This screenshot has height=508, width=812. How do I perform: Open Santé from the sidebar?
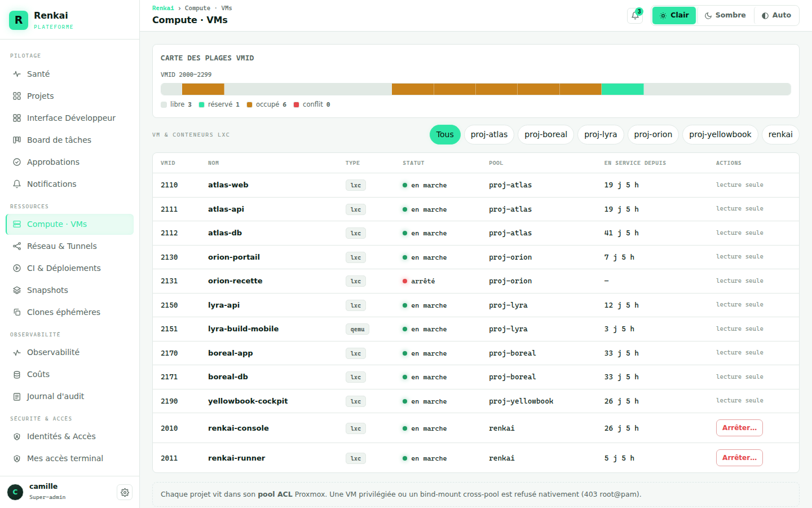[70, 74]
